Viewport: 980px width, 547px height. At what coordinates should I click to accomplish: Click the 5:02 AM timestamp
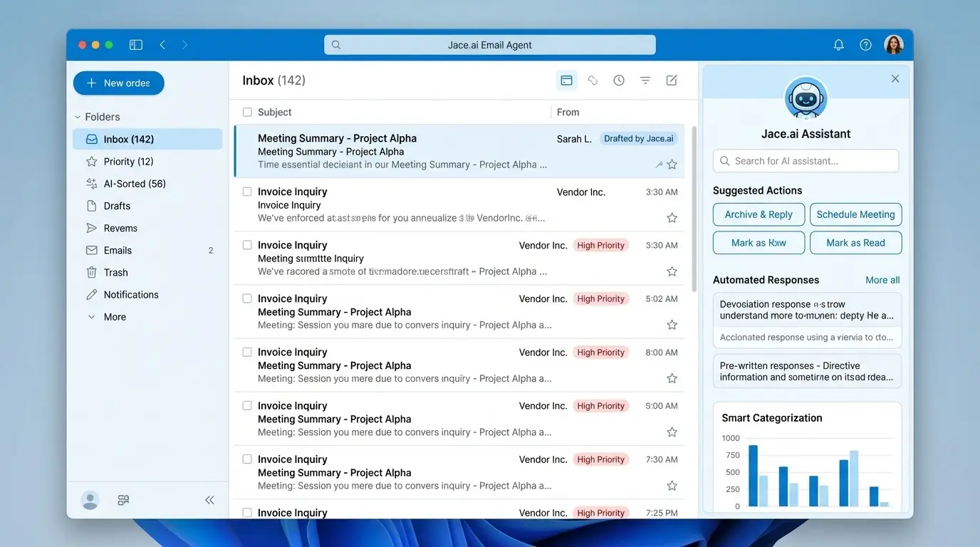[662, 299]
